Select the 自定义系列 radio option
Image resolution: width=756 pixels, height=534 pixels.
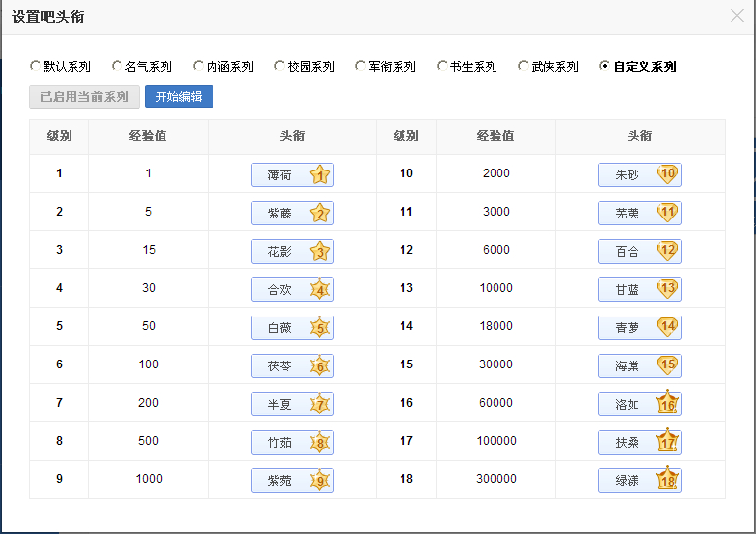point(603,65)
